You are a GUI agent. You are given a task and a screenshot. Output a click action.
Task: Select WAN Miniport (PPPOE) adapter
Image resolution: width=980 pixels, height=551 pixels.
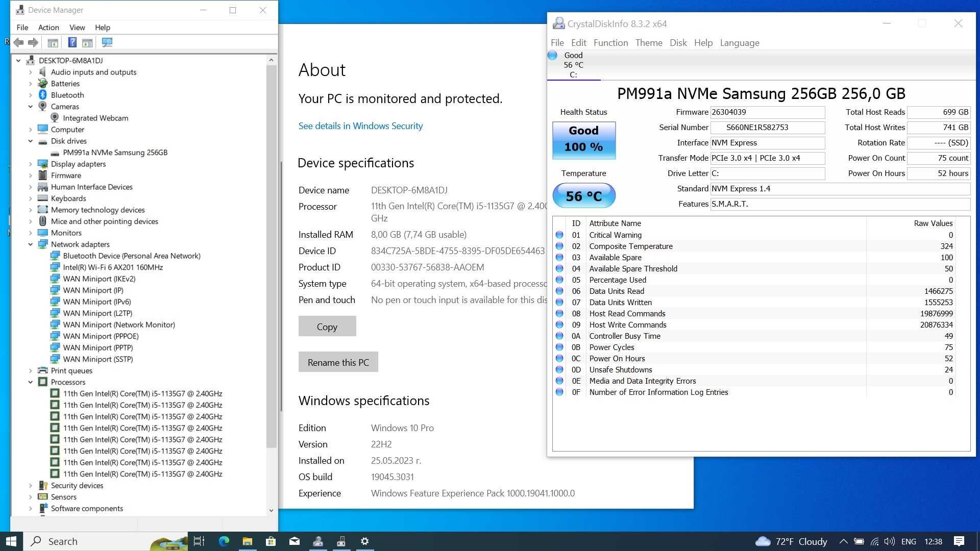101,336
